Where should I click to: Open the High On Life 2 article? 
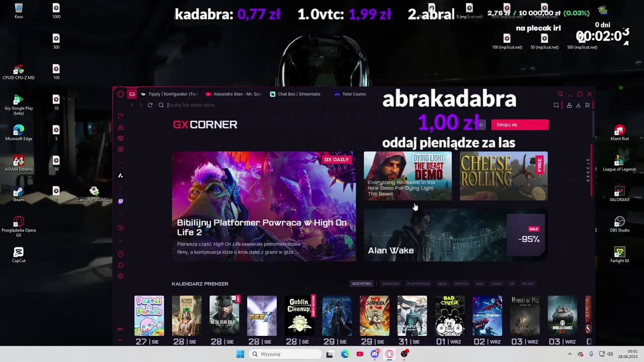[x=264, y=206]
